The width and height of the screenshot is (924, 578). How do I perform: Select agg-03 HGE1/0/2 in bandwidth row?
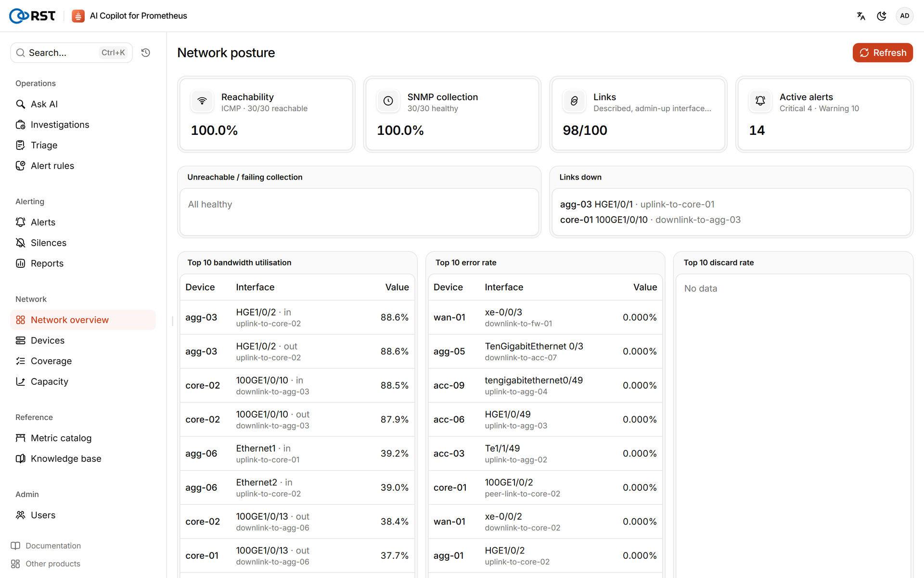pos(297,317)
